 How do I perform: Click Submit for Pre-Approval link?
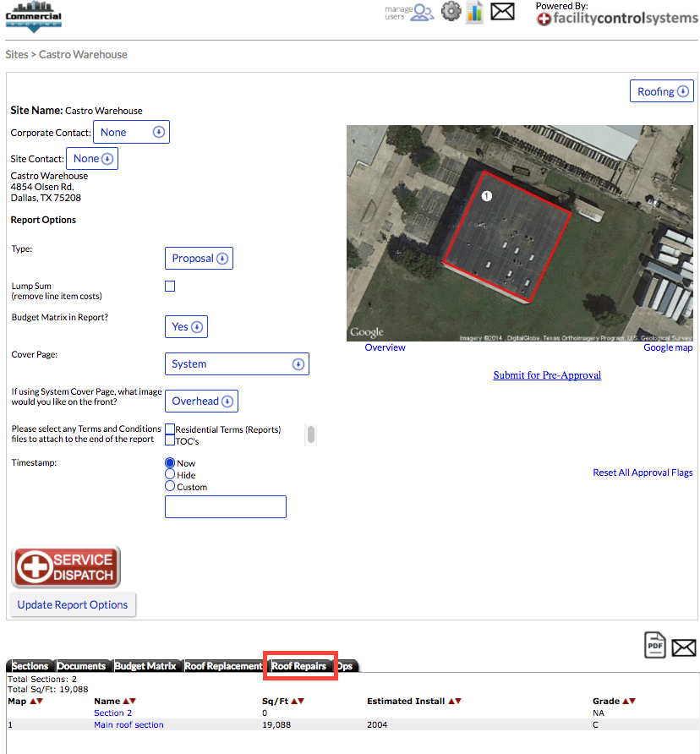point(547,375)
